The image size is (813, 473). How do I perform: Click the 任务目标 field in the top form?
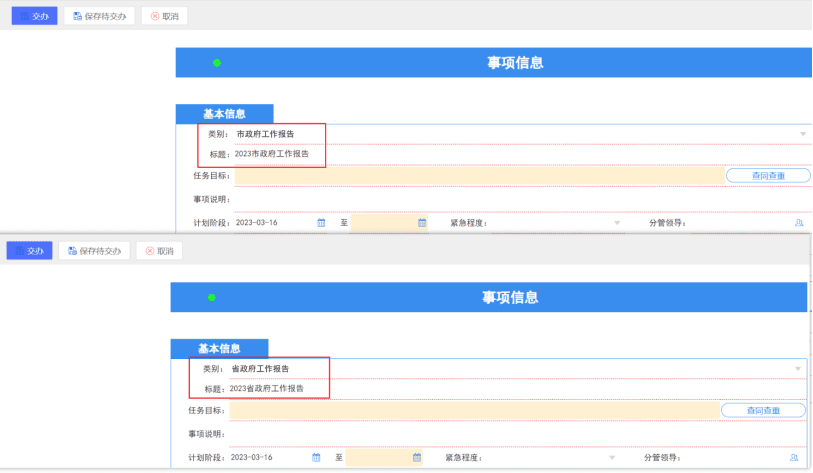pyautogui.click(x=480, y=176)
